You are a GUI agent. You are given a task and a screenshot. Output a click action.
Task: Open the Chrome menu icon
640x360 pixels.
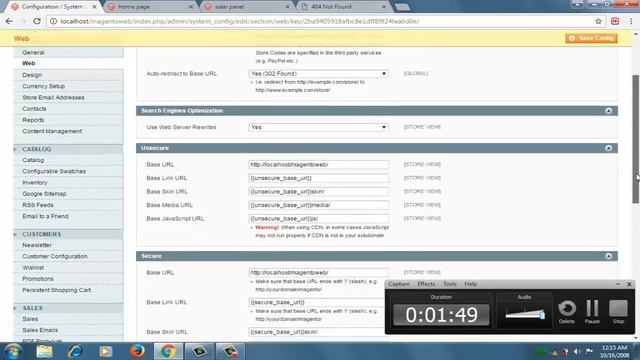coord(631,21)
